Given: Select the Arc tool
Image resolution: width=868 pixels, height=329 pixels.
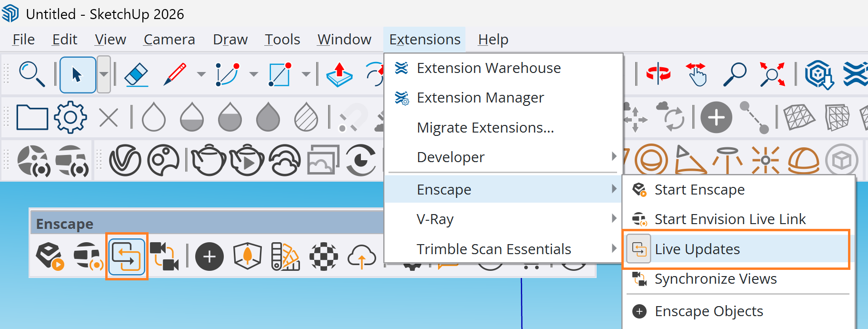Looking at the screenshot, I should [x=227, y=74].
